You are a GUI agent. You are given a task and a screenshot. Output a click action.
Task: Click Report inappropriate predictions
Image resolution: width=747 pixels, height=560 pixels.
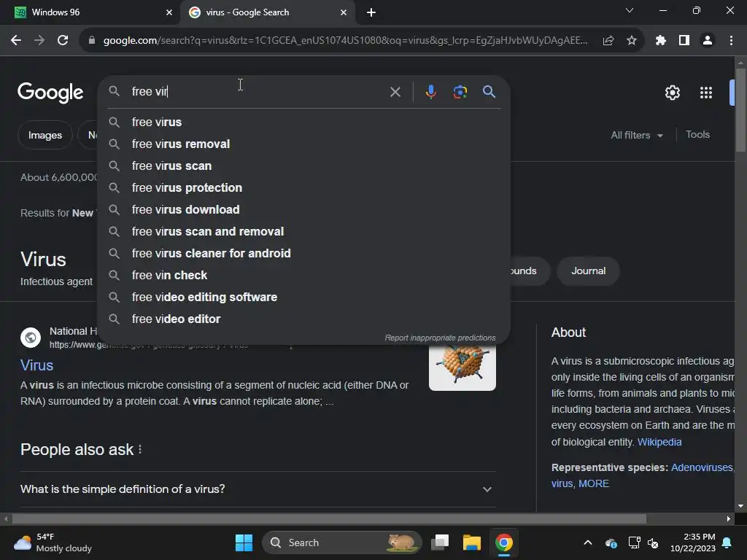tap(440, 338)
